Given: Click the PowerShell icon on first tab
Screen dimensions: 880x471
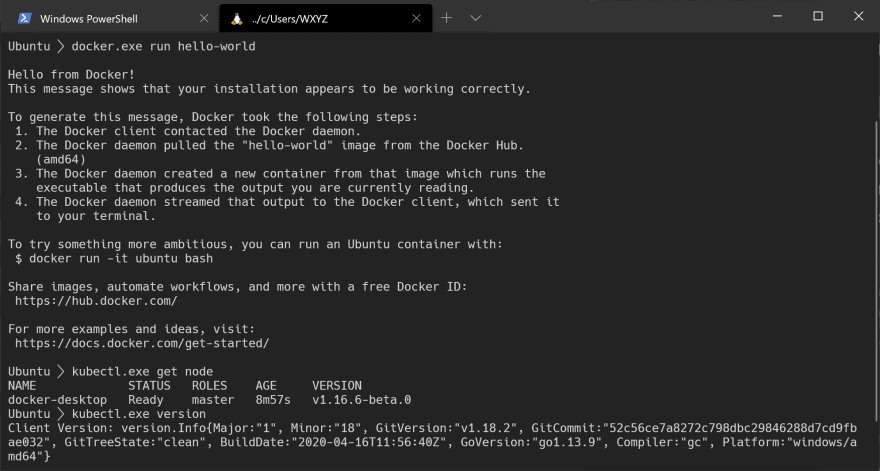Looking at the screenshot, I should click(x=24, y=19).
